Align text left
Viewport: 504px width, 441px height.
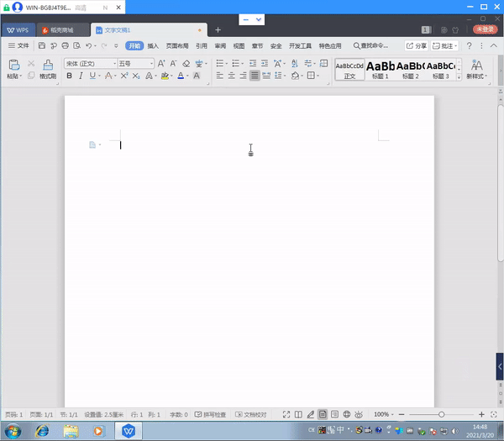pos(220,76)
